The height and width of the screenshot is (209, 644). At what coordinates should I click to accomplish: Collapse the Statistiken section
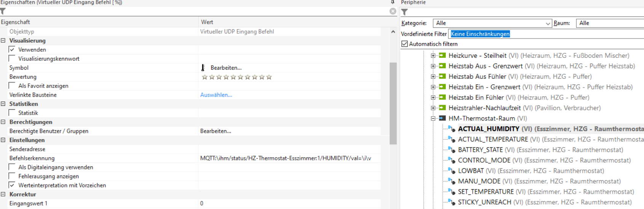tap(3, 104)
